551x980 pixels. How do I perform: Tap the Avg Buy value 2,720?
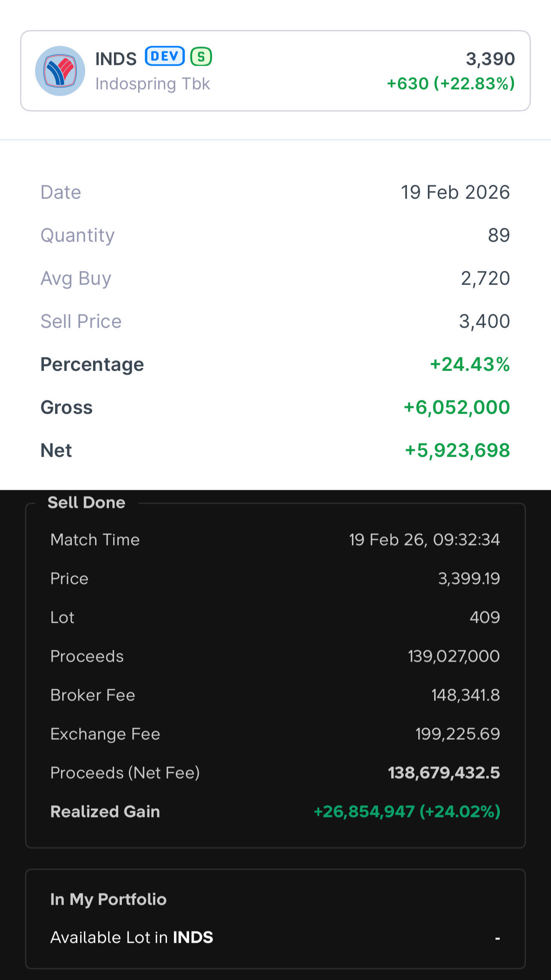point(485,279)
